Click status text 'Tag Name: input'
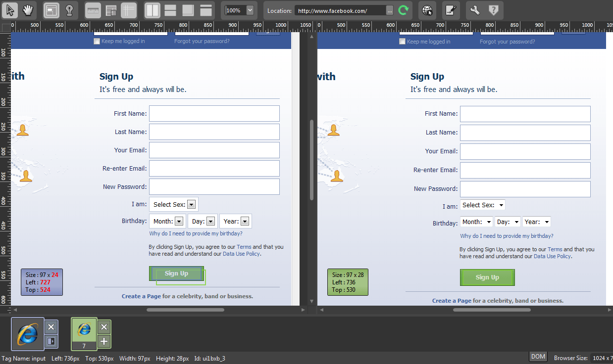The image size is (613, 364). (24, 359)
